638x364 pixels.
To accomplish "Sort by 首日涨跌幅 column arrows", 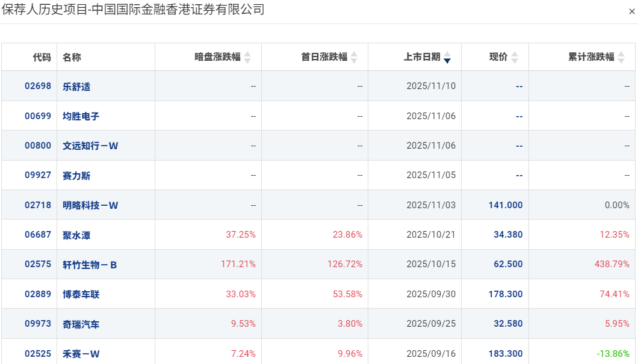I will coord(354,57).
